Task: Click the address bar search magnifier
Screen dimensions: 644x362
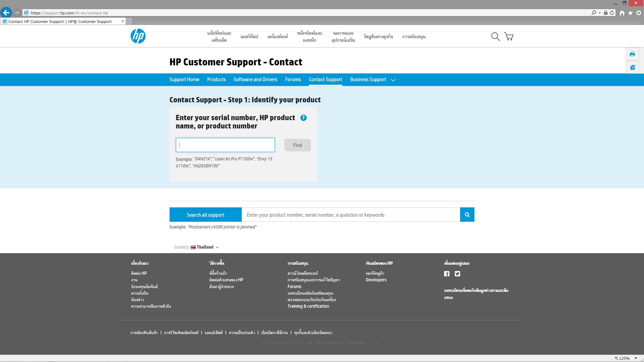Action: tap(594, 13)
